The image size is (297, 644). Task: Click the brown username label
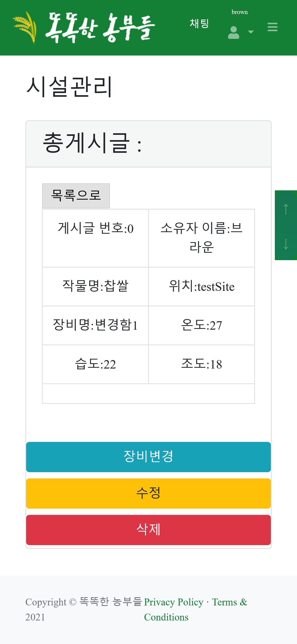[240, 12]
